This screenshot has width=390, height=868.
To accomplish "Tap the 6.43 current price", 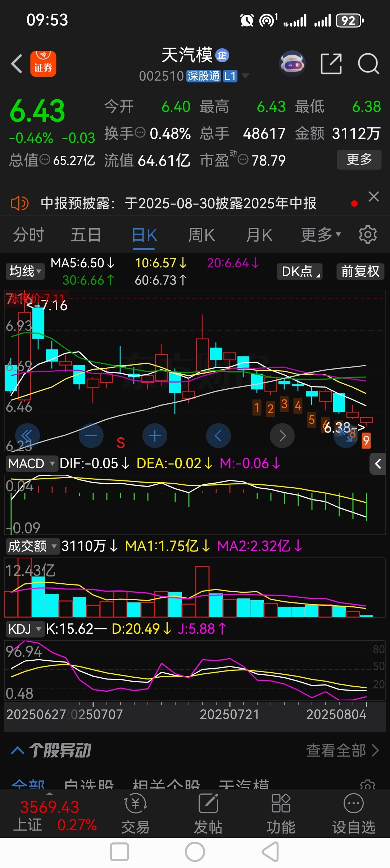I will [37, 111].
